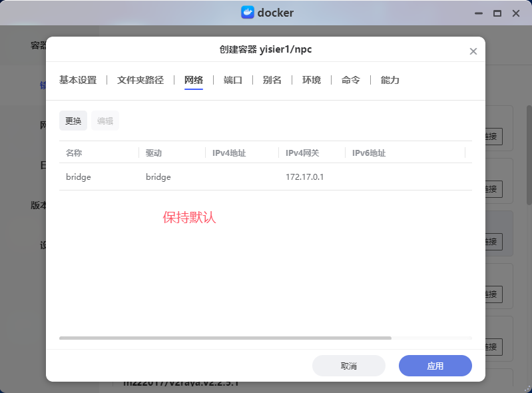Maximize the docker window
The width and height of the screenshot is (532, 393).
point(497,13)
